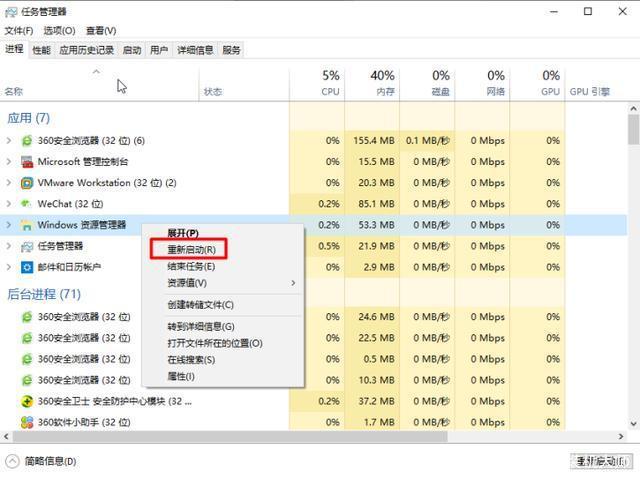Open the 选项(O) menu
The image size is (640, 479).
60,31
